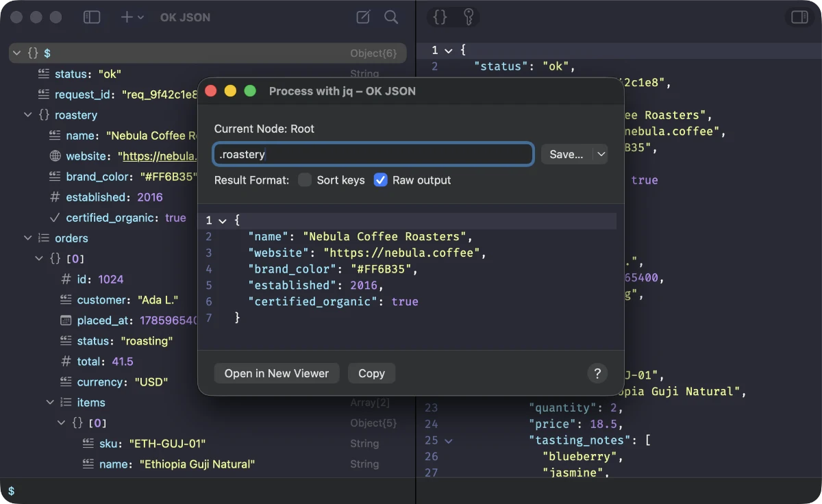Enable the Sort keys checkbox

305,180
